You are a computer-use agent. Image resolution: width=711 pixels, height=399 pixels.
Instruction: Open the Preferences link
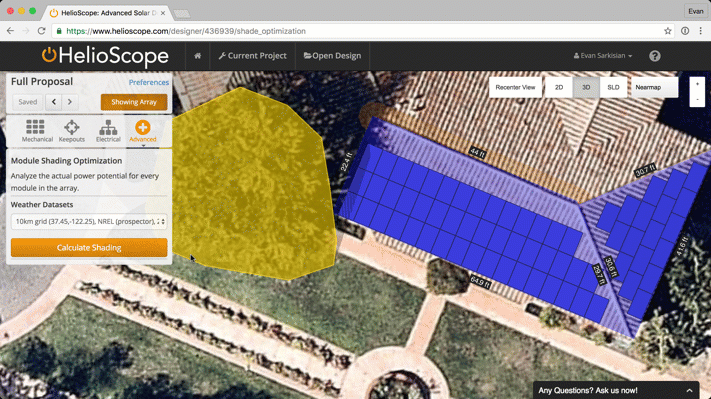(x=149, y=82)
